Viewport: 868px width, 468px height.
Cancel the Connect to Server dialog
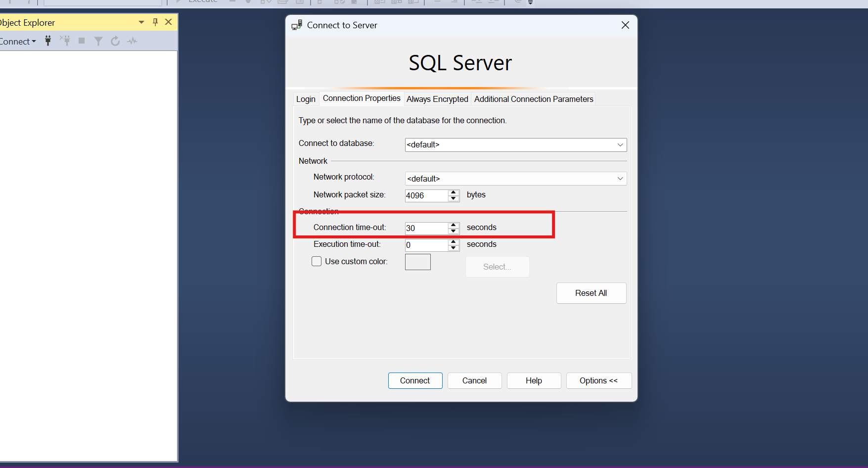[474, 380]
